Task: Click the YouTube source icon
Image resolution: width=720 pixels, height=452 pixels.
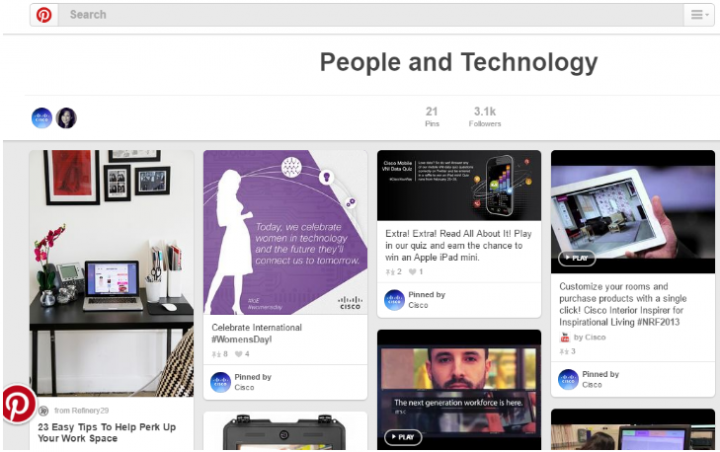Action: pos(564,338)
